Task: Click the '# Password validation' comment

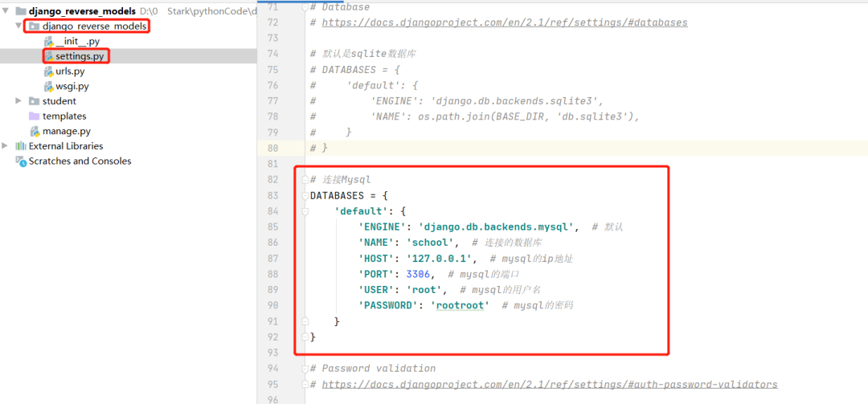Action: point(373,369)
